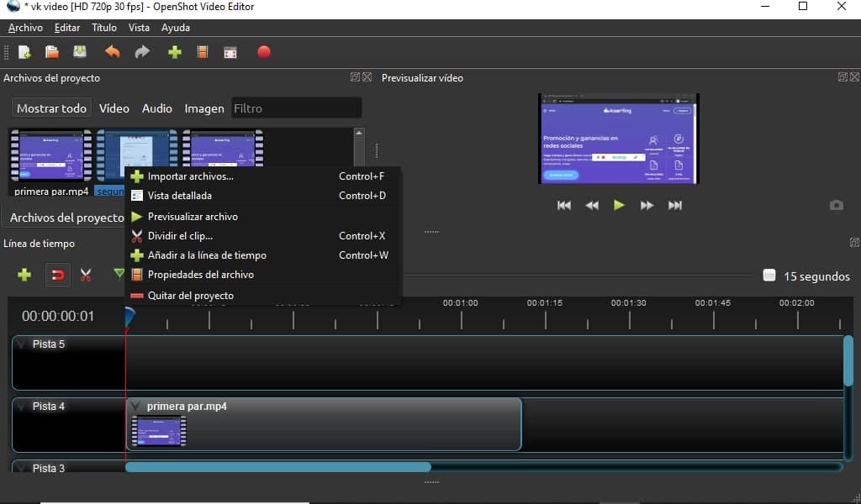Click the fast forward playback button
Viewport: 861px width, 504px height.
[x=647, y=205]
